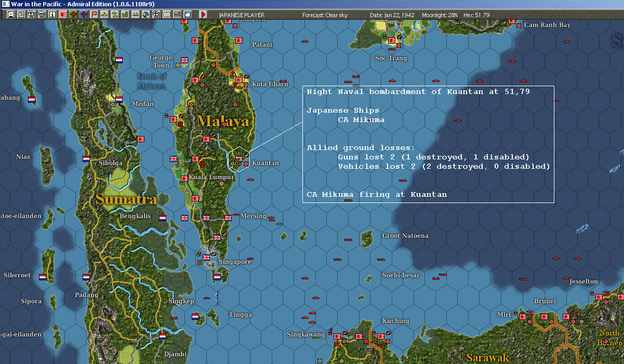Click the 'Groot Natoena' island label
This screenshot has height=364, width=624.
pyautogui.click(x=405, y=236)
